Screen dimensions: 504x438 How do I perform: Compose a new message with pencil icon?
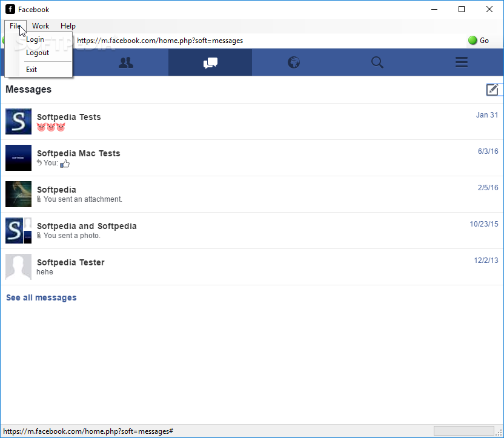click(492, 89)
